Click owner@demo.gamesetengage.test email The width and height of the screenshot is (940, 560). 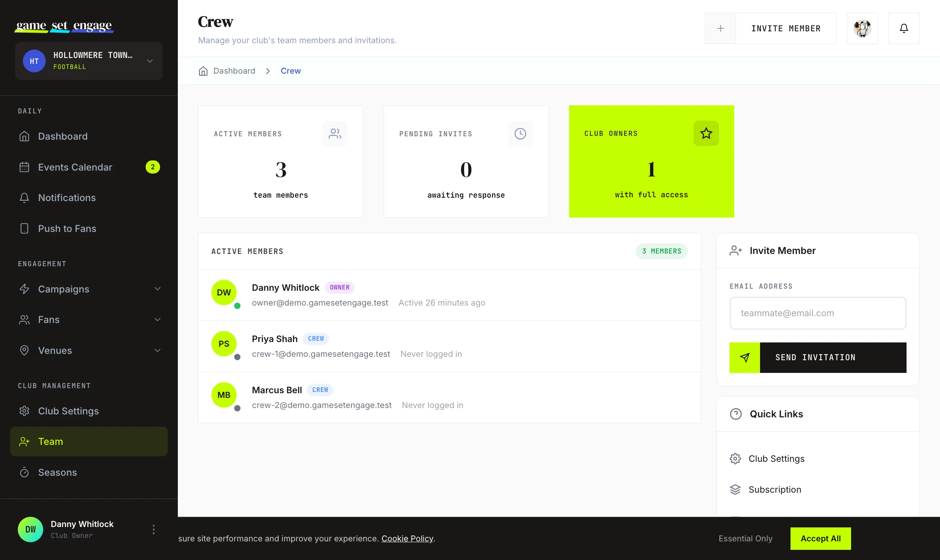click(x=320, y=303)
